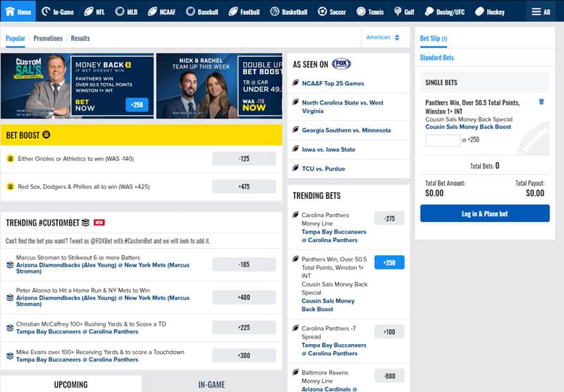The image size is (564, 392).
Task: Open North Carolina State vs. West Virginia
Action: point(343,106)
